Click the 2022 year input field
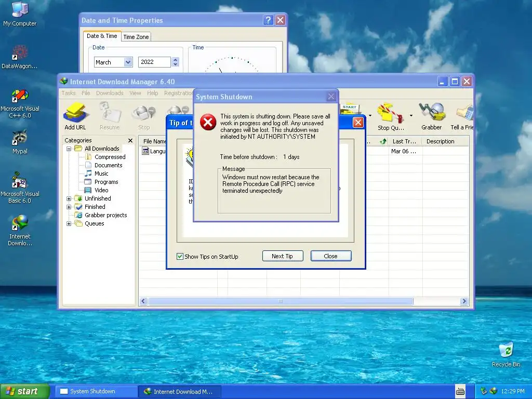Screen dimensions: 532x399 (x=154, y=62)
